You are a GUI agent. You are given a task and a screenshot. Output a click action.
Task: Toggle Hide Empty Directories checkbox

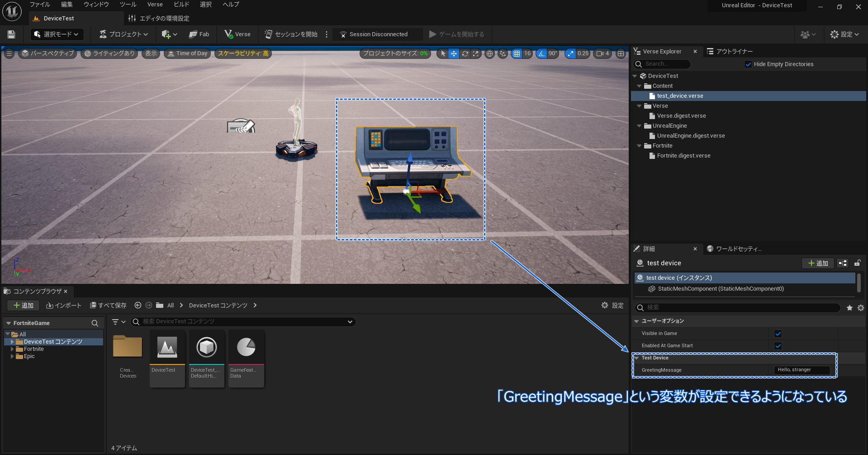[x=748, y=64]
